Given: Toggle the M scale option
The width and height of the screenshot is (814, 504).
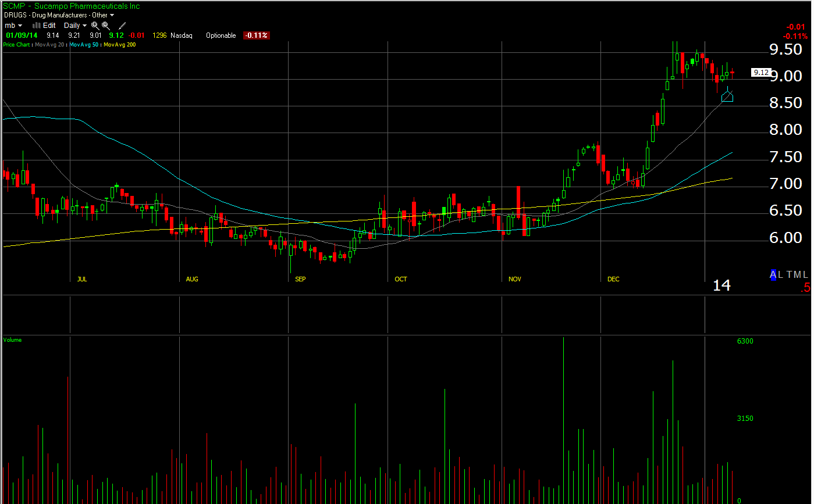Looking at the screenshot, I should 797,275.
